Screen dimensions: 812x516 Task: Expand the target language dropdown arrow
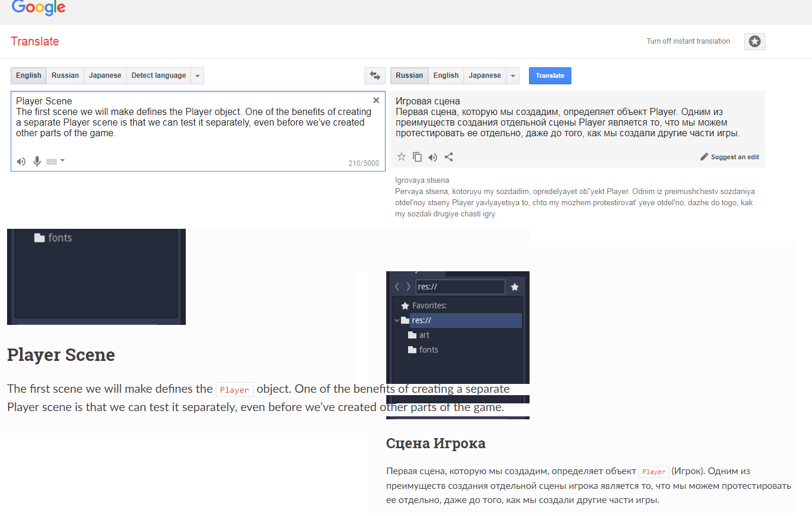[x=512, y=75]
